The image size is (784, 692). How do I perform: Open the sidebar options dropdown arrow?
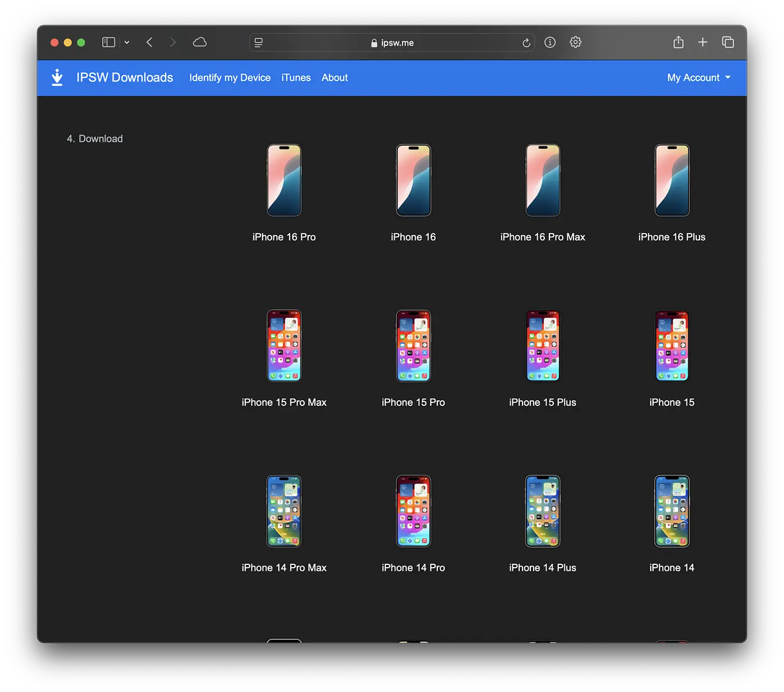click(x=127, y=43)
